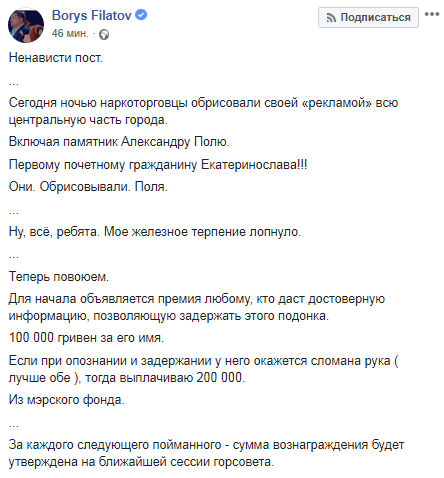Click the line "Из мэрского фонда."
The width and height of the screenshot is (444, 478).
coord(67,399)
